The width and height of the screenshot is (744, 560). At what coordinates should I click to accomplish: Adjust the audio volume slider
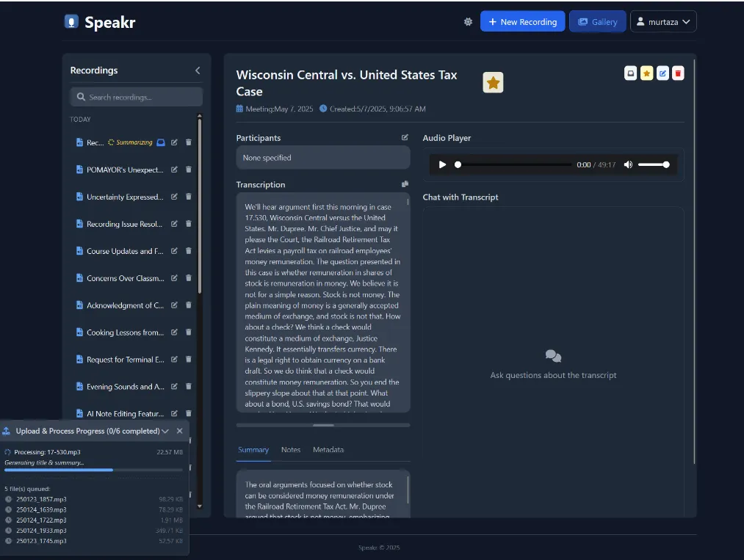(654, 164)
